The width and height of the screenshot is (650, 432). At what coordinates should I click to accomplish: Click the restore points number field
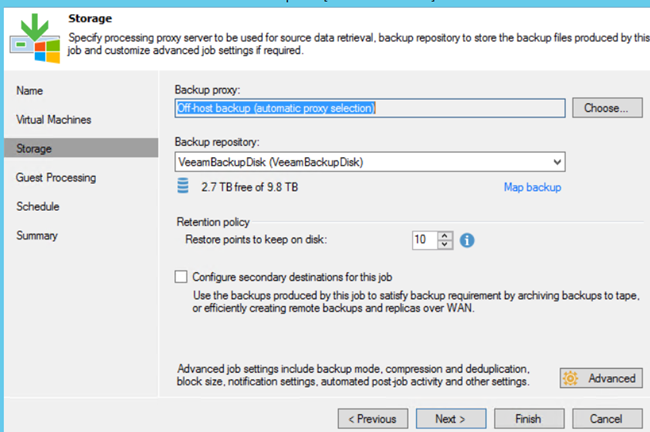click(424, 240)
